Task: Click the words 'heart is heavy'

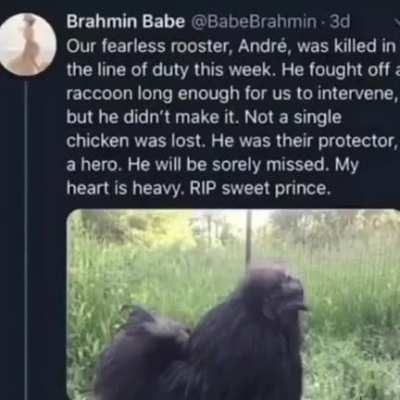Action: (125, 189)
